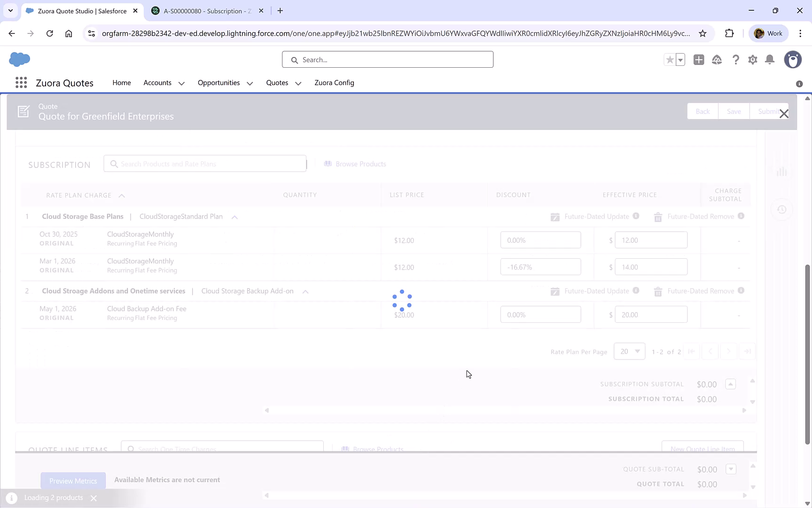The image size is (812, 508).
Task: Collapse the CloudStorageStandard Plan chevron
Action: click(234, 217)
